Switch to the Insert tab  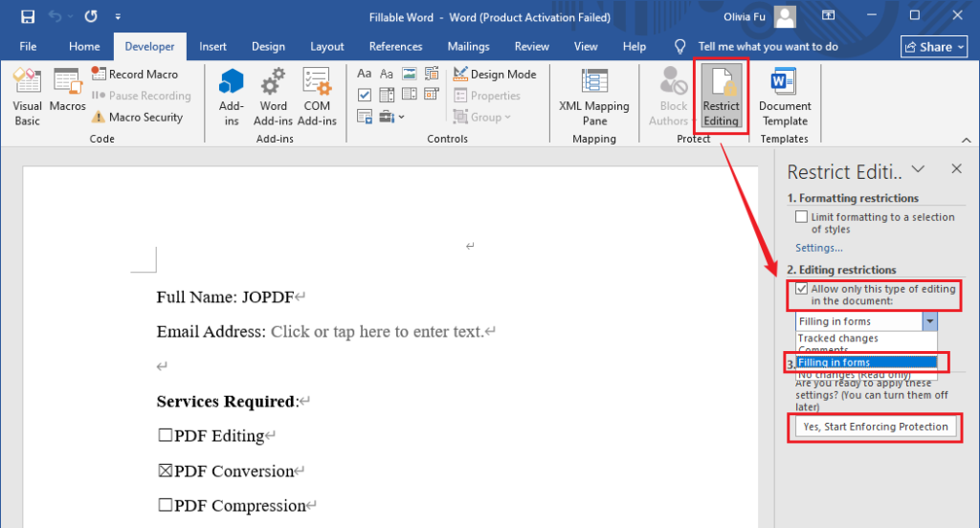pos(212,47)
